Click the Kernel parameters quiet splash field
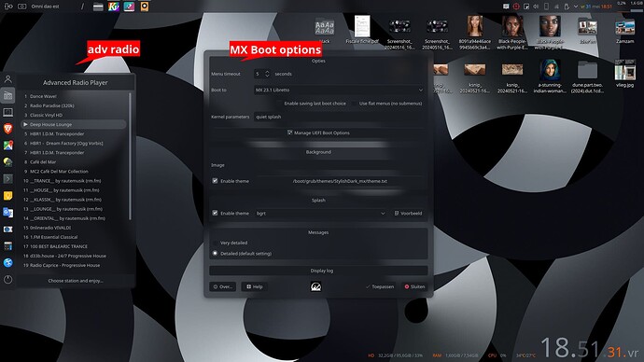The image size is (644, 362). [x=339, y=117]
